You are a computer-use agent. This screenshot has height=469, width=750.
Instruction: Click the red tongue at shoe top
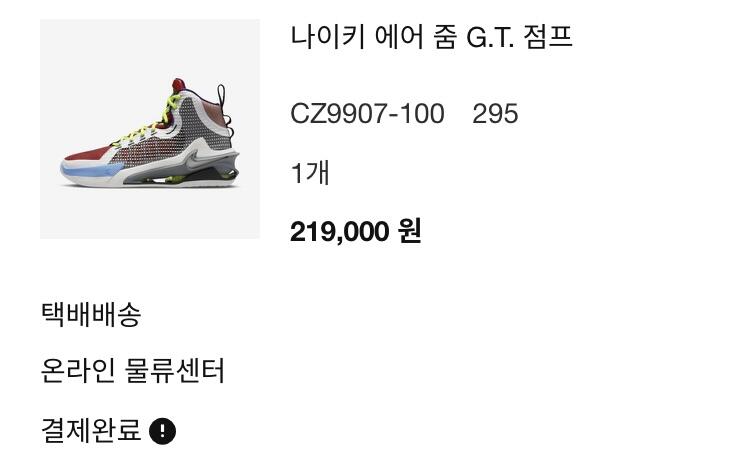[x=179, y=87]
